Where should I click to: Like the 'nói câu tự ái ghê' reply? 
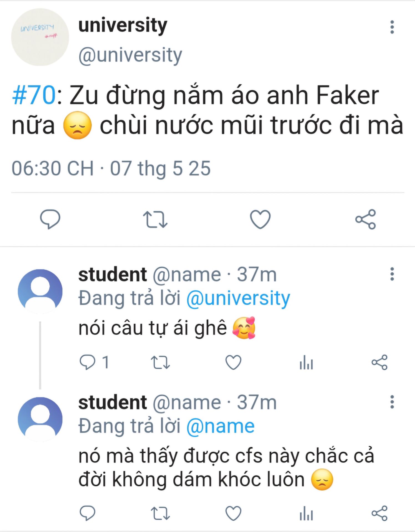pos(233,362)
